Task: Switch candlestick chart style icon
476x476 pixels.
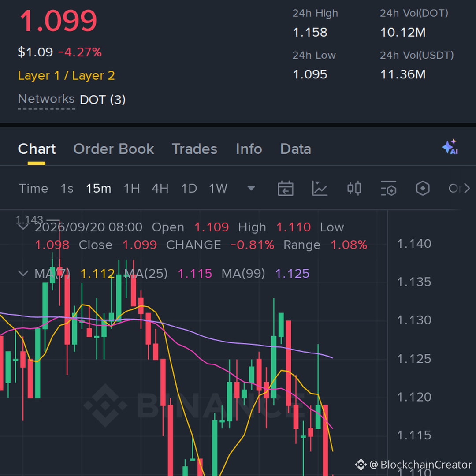Action: point(354,189)
